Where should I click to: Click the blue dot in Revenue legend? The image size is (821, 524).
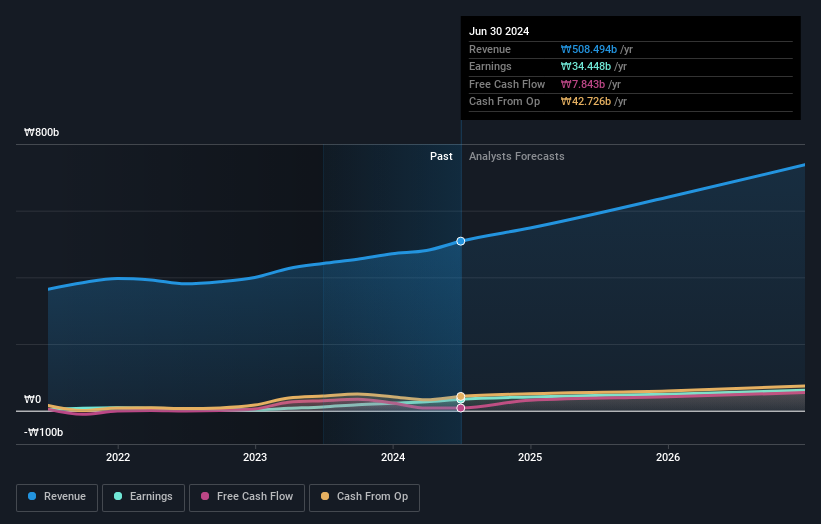tap(32, 496)
